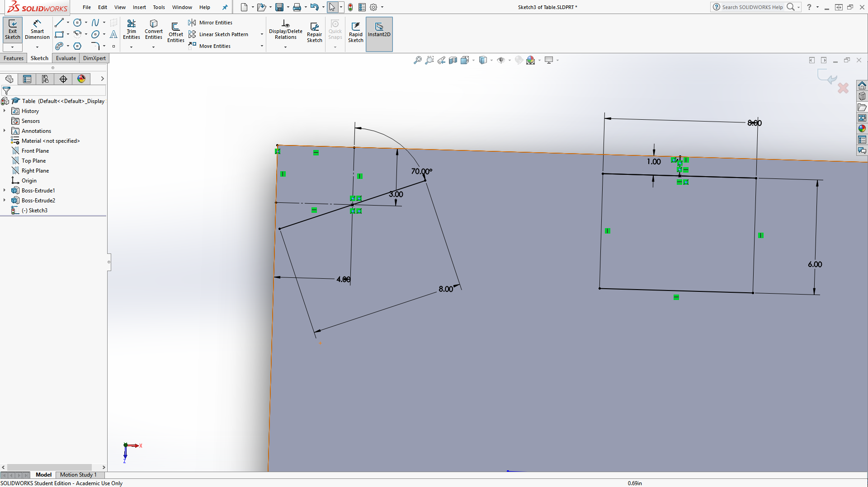Image resolution: width=868 pixels, height=487 pixels.
Task: Open the ConfigurationManager panel tab
Action: coord(45,79)
